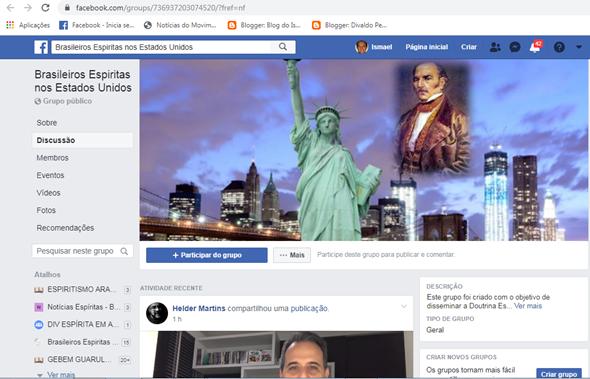
Task: Open the Aplicações apps grid bookmark
Action: point(28,25)
